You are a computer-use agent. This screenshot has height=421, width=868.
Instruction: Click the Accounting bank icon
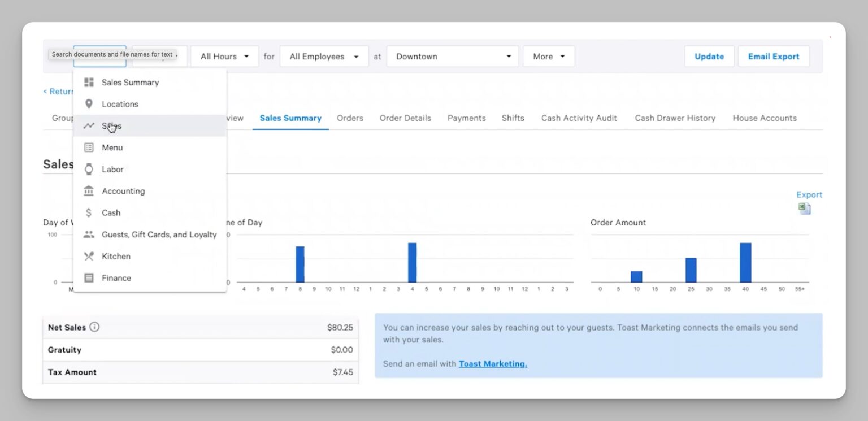89,191
